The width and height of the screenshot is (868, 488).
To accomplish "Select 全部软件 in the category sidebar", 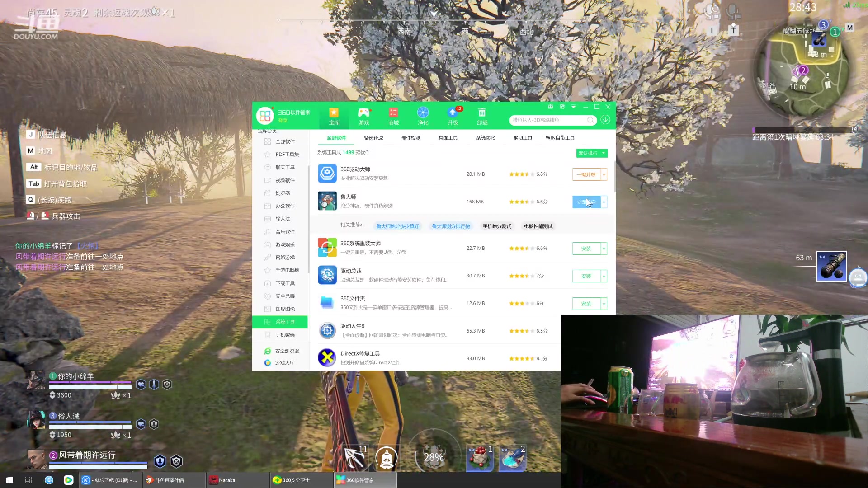I will click(280, 142).
